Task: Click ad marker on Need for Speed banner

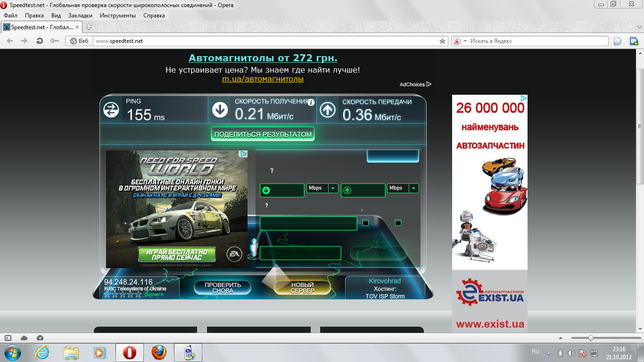Action: [x=243, y=154]
